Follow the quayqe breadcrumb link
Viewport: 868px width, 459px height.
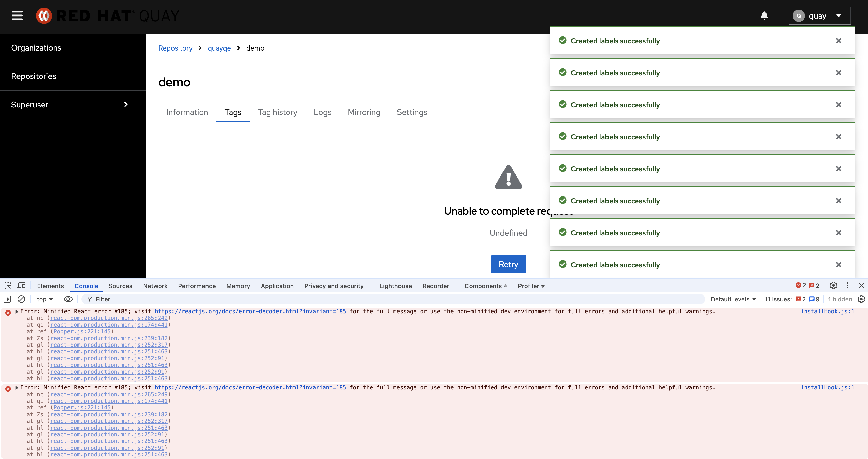(219, 48)
